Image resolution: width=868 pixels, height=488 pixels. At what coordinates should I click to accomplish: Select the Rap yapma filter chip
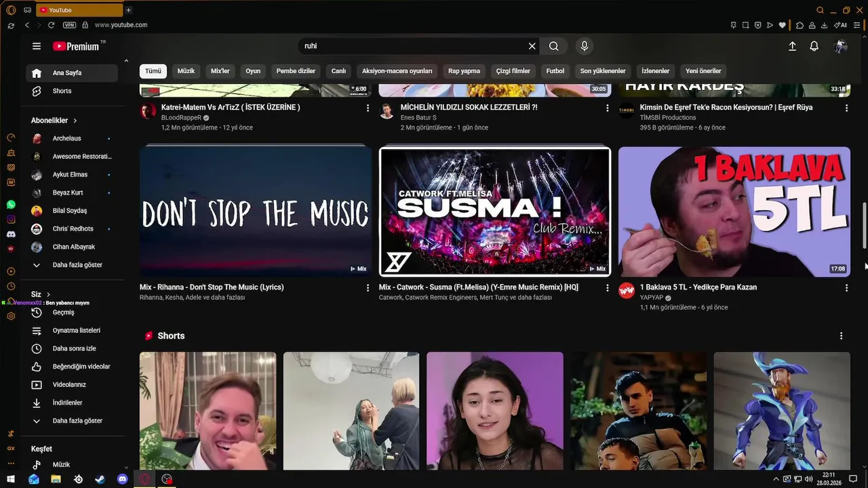click(x=465, y=71)
